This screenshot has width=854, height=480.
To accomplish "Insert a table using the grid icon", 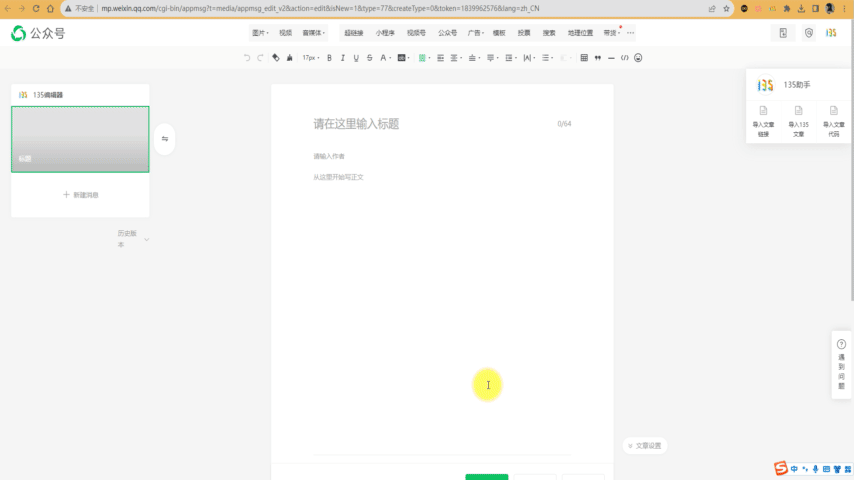I will [584, 58].
